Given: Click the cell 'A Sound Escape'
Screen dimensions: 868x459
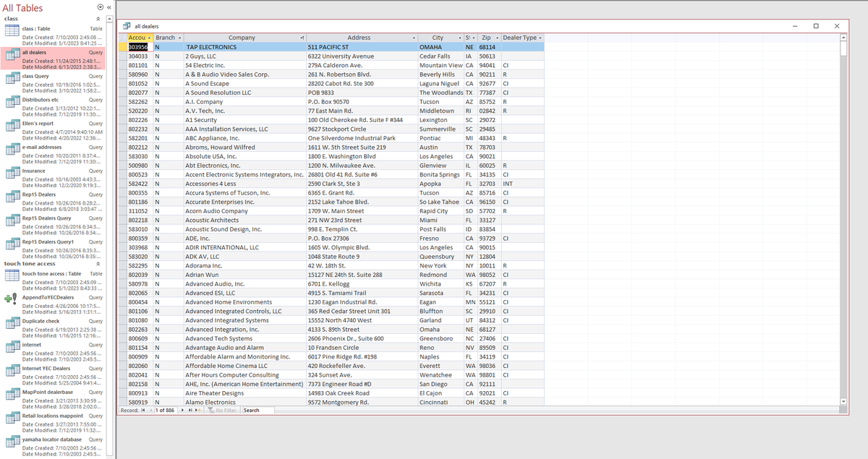Looking at the screenshot, I should [x=244, y=83].
